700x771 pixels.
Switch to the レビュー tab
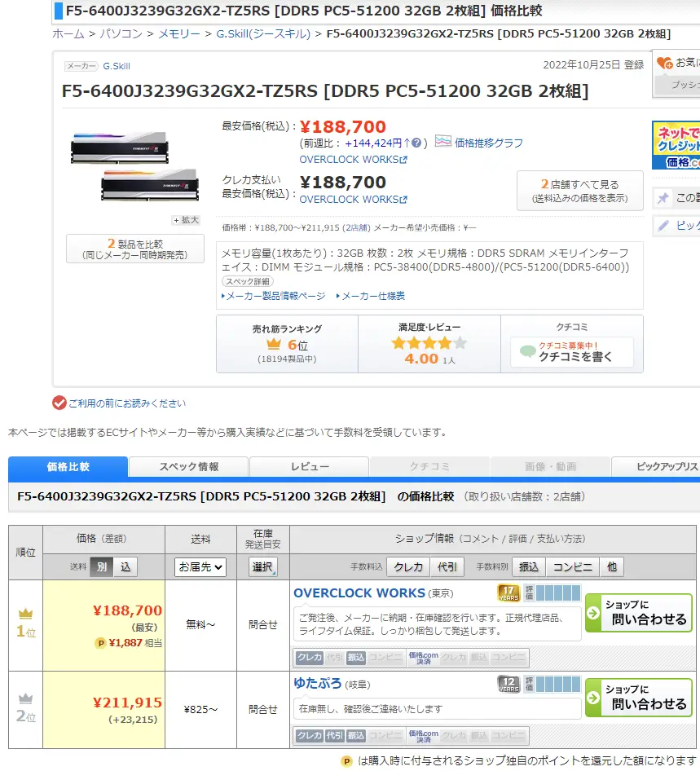click(310, 467)
